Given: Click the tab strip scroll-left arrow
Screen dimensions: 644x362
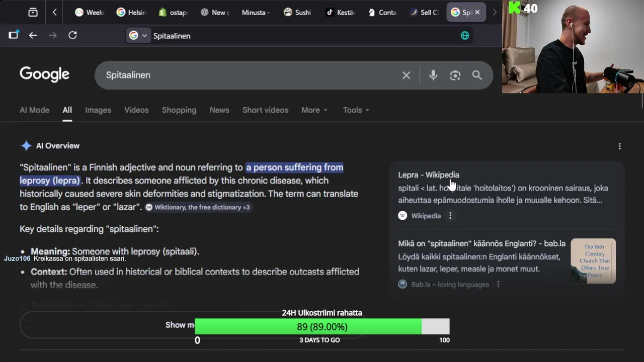Looking at the screenshot, I should 54,13.
